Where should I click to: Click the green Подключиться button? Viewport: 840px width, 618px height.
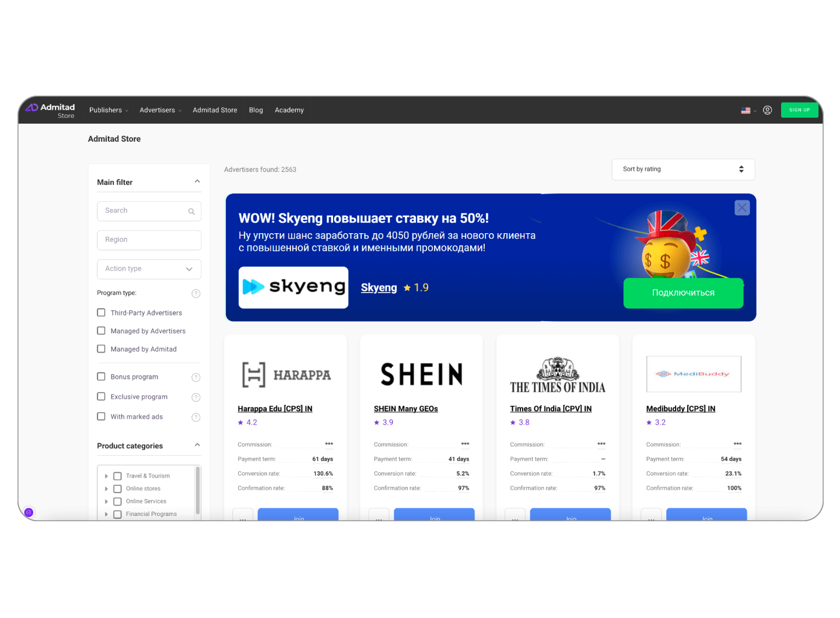pos(683,293)
